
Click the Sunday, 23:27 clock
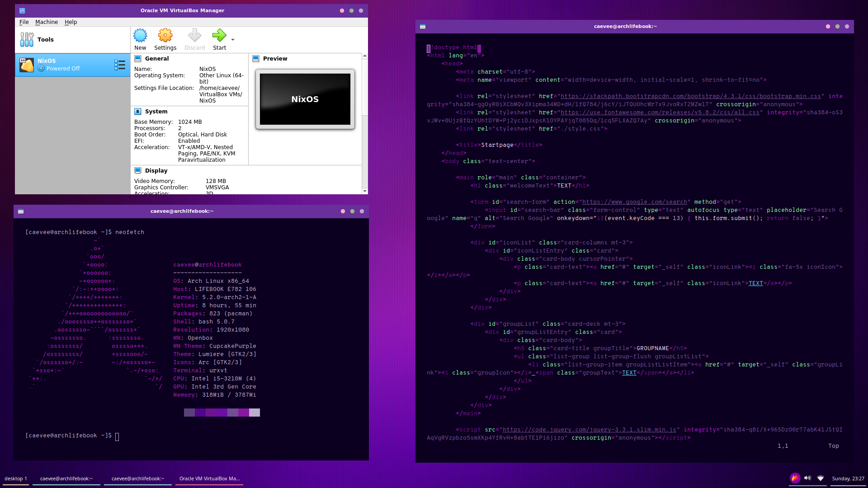point(848,479)
